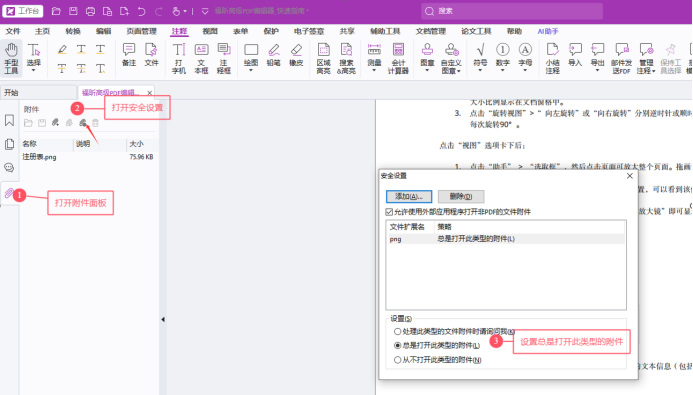Click the open attachment folder icon

(x=28, y=122)
